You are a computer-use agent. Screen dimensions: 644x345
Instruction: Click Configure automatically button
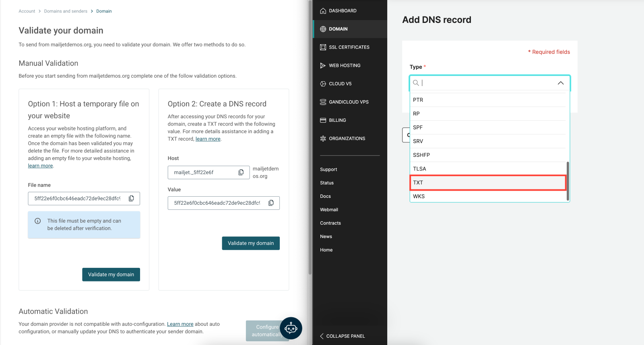(x=267, y=331)
